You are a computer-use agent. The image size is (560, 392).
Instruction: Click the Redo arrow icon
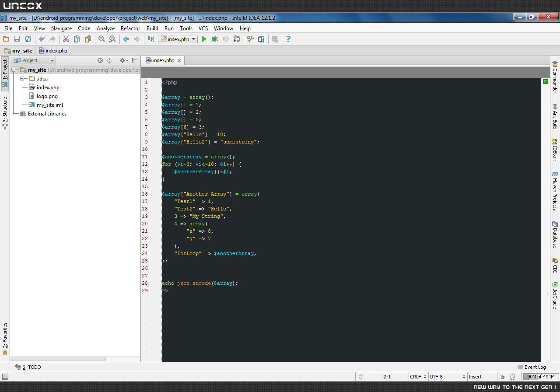point(52,39)
